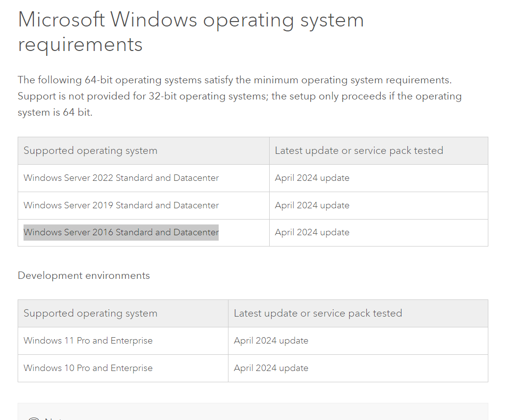
Task: Click Latest update tested header in Development table
Action: [x=318, y=314]
